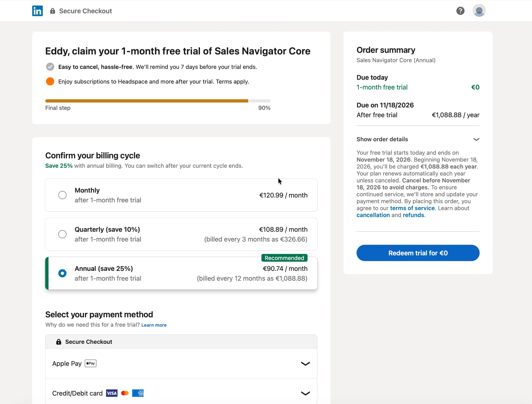Click the "billed every 3 months as €326.66" text
Image resolution: width=532 pixels, height=404 pixels.
coord(256,239)
